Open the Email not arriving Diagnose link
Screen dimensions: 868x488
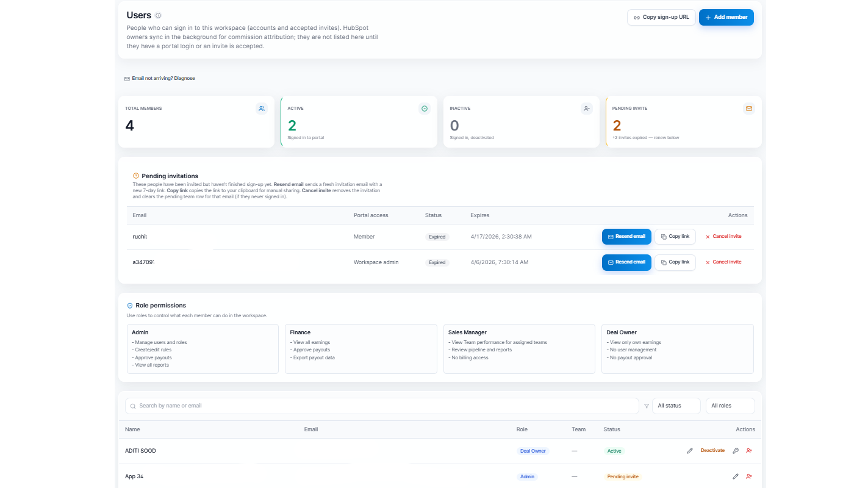click(x=160, y=78)
